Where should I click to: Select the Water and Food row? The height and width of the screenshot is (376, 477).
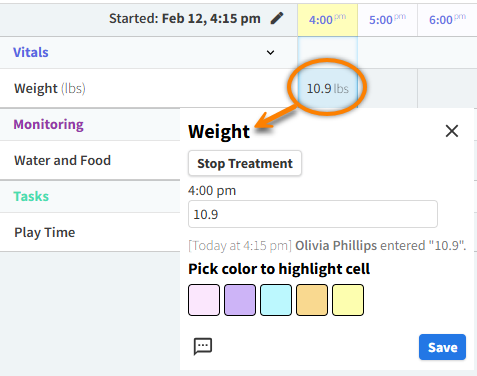(x=90, y=160)
